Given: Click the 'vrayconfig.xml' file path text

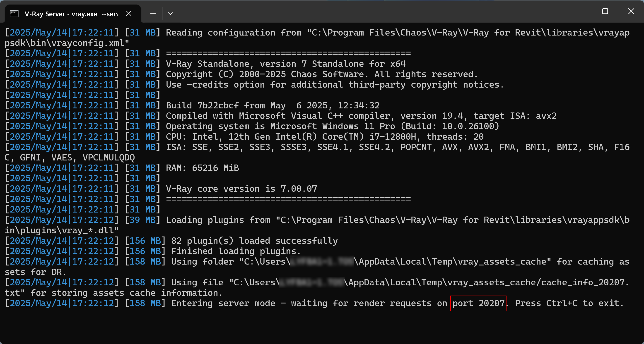Looking at the screenshot, I should coord(317,38).
